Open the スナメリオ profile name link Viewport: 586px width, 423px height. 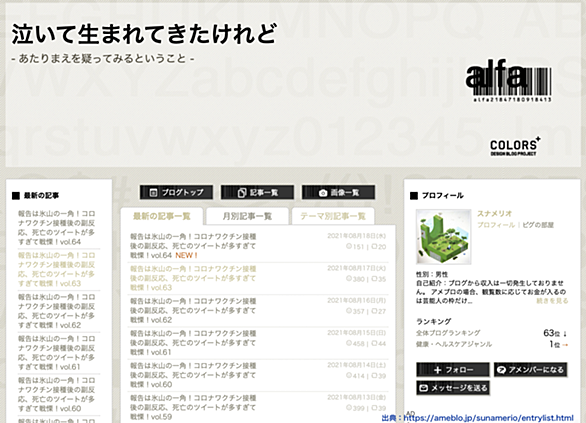click(x=494, y=213)
